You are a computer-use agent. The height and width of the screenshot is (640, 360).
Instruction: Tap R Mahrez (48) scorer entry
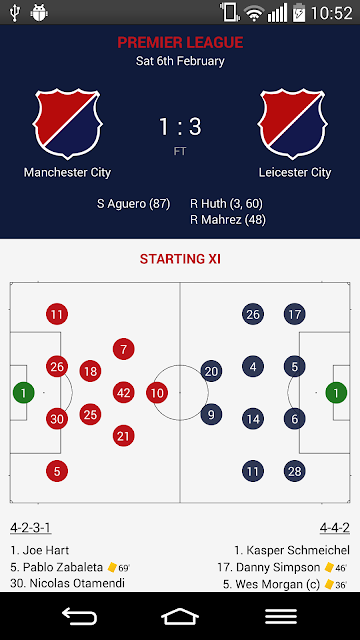[228, 220]
